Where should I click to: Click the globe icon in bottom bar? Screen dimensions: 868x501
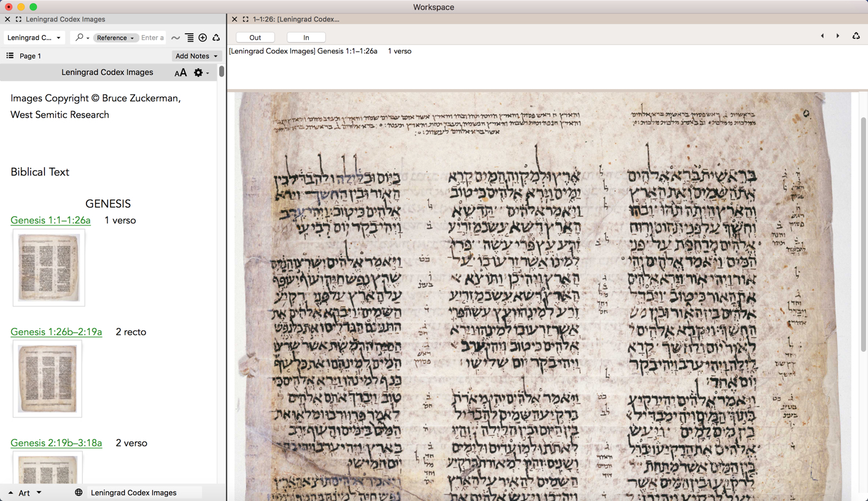[x=79, y=492]
